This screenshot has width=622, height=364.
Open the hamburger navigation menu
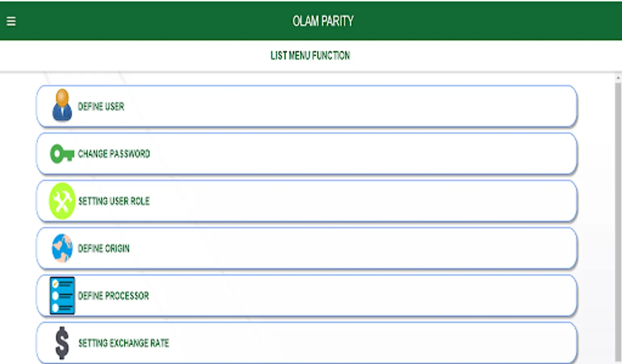click(11, 21)
